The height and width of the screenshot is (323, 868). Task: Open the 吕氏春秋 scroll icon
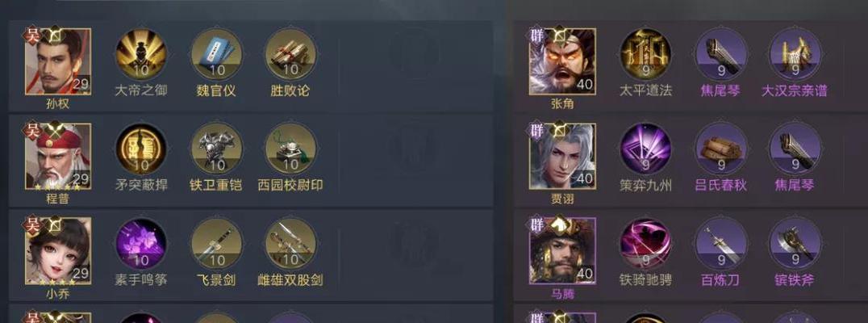[720, 149]
